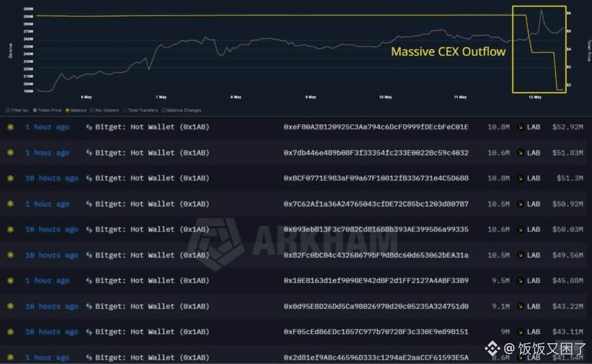The height and width of the screenshot is (364, 592).
Task: Open Bitget: Hot Wallet in the $49.56M row
Action: [152, 255]
